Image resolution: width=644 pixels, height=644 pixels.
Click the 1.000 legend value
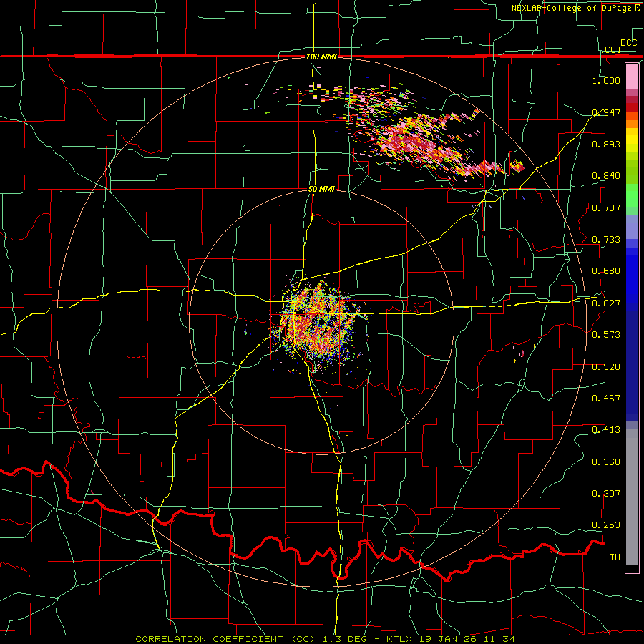606,80
